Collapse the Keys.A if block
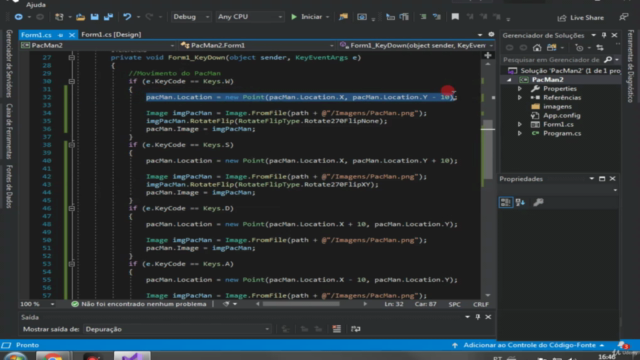Screen dimensions: 640x360 coord(71,264)
